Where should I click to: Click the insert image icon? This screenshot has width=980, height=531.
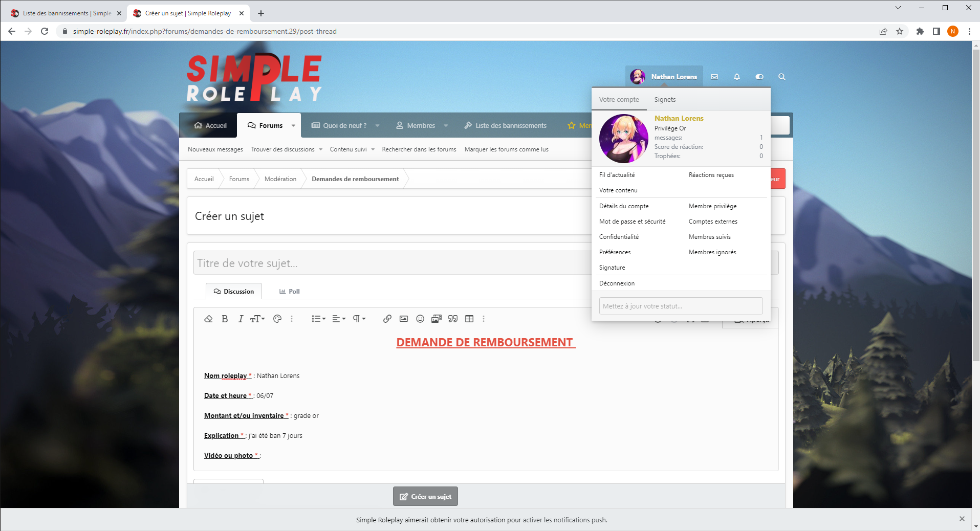pos(404,319)
